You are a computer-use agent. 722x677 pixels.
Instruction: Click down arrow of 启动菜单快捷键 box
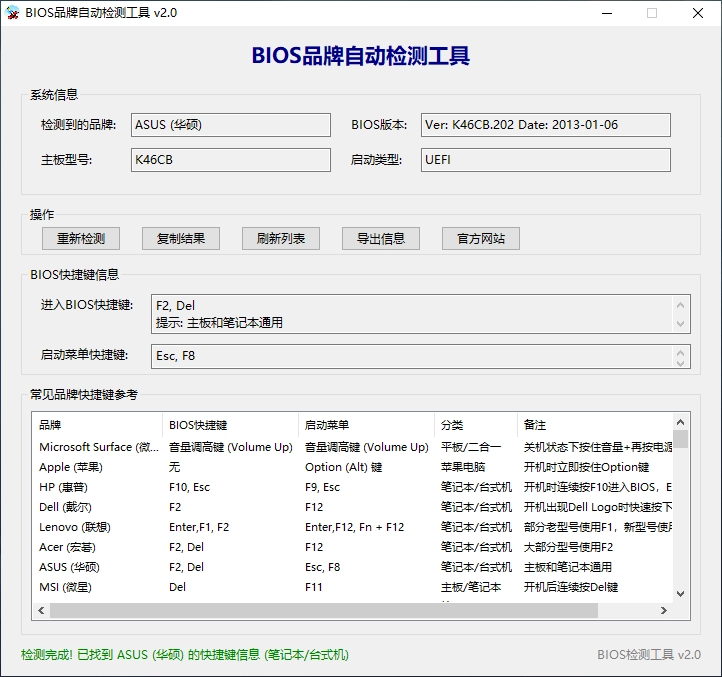681,363
